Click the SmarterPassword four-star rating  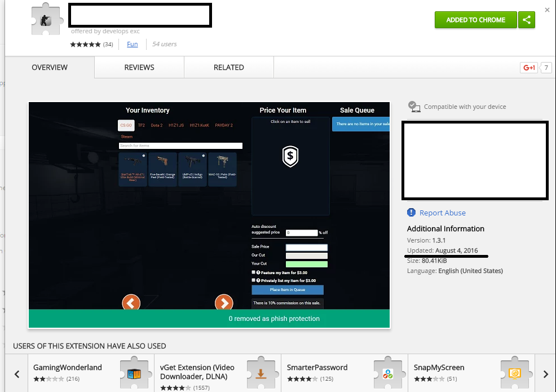tap(302, 379)
